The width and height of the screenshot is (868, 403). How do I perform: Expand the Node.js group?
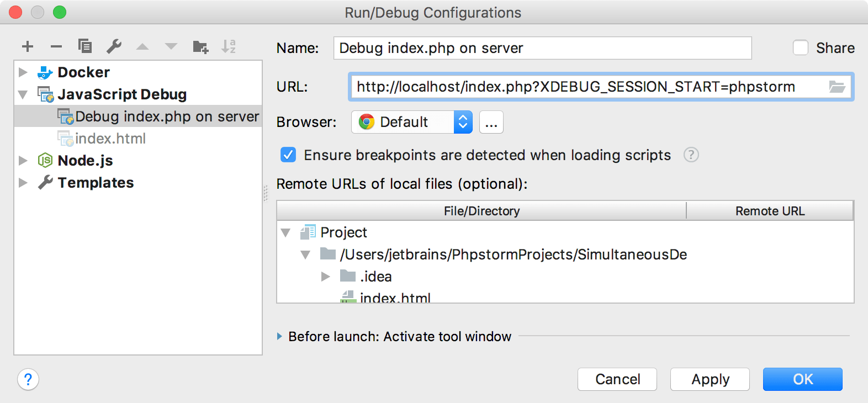point(22,160)
